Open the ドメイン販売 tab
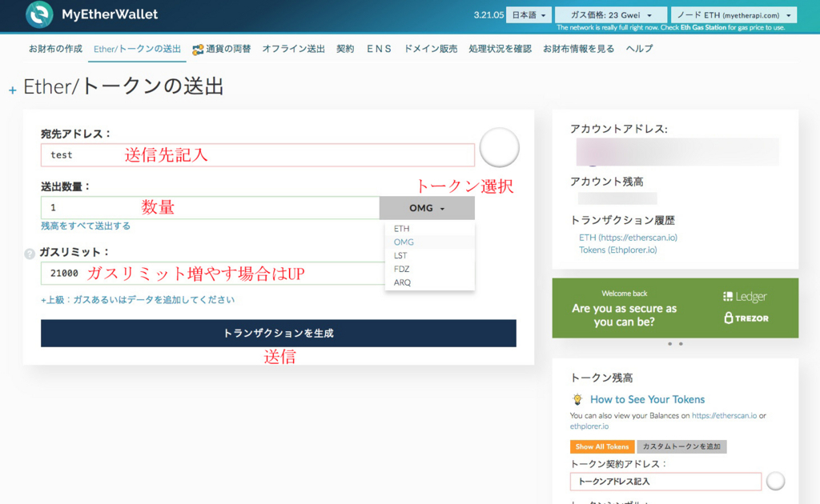This screenshot has height=504, width=820. (430, 49)
